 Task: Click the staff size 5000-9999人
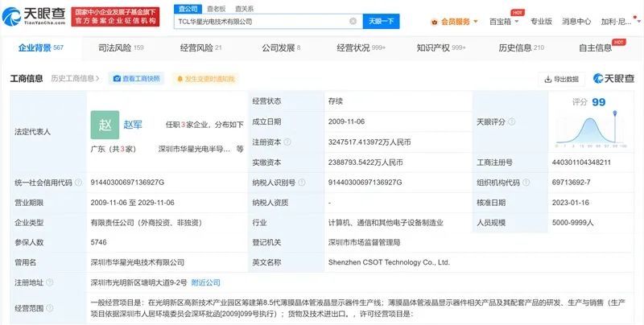[573, 222]
